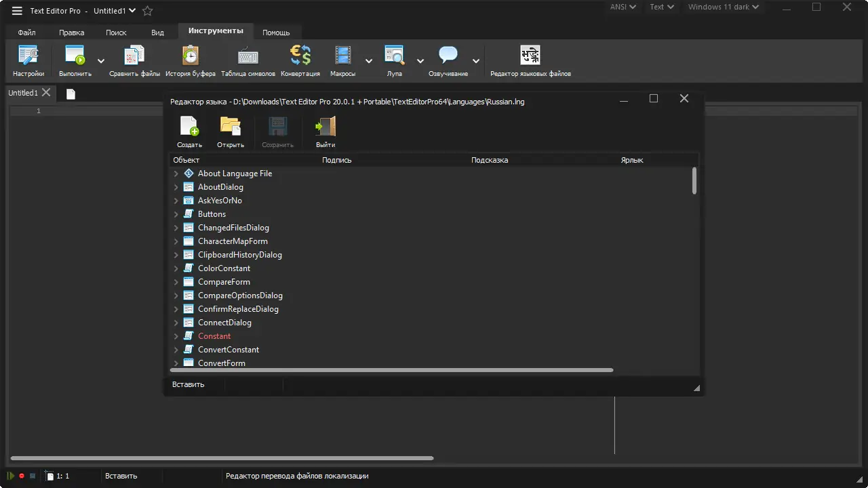Run the script with Выполнить
Screen dimensions: 868x488
click(75, 60)
